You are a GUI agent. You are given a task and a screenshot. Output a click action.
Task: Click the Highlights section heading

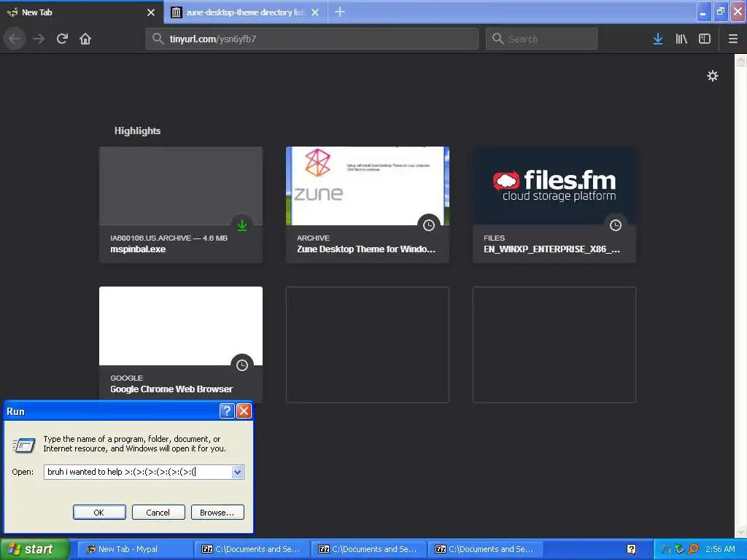click(x=137, y=131)
